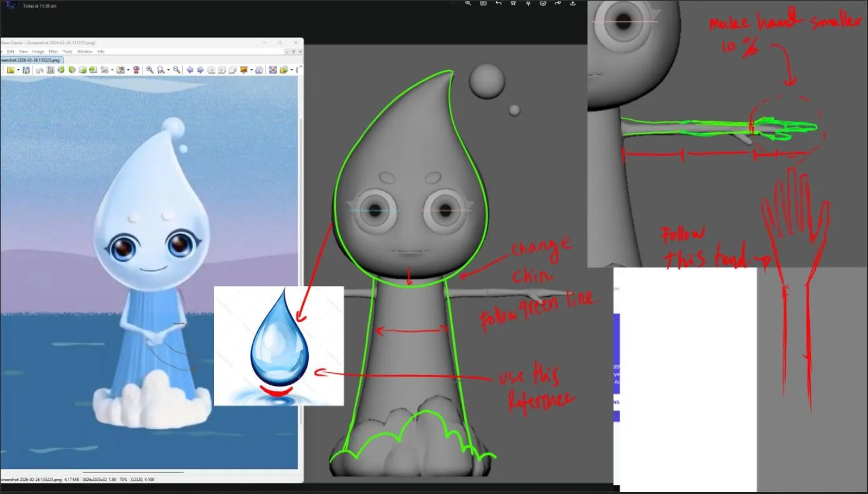Open the Filter menu

tap(54, 51)
